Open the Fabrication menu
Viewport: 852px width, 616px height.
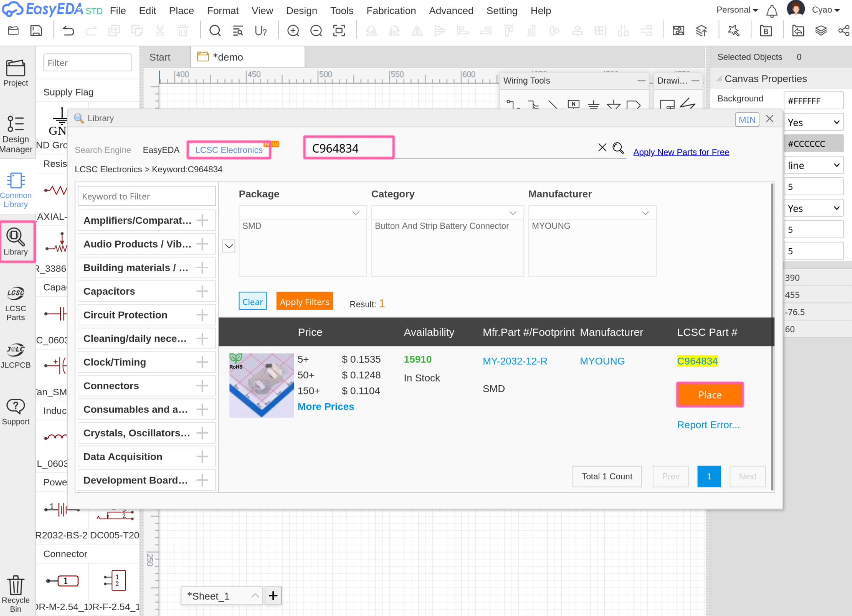[x=391, y=11]
